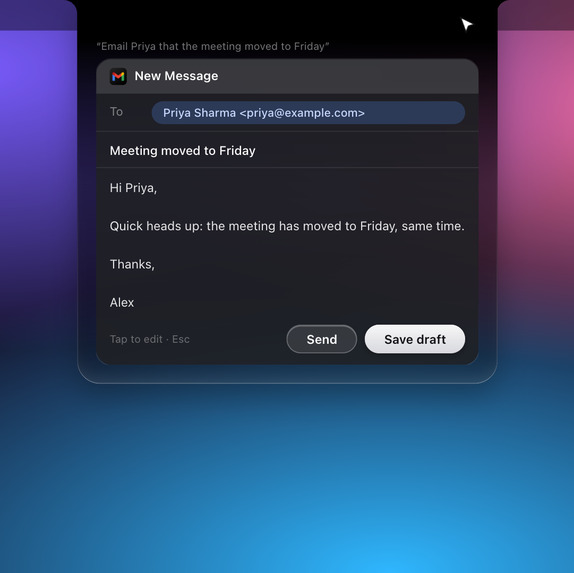574x573 pixels.
Task: Click the Gmail icon in New Message header
Action: pos(118,76)
